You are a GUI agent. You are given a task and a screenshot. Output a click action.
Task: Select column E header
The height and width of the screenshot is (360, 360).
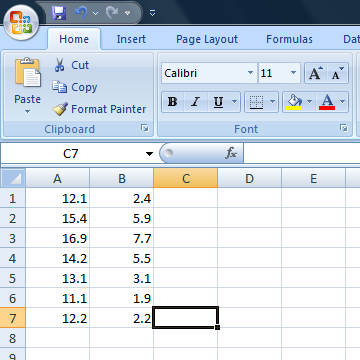pyautogui.click(x=313, y=178)
